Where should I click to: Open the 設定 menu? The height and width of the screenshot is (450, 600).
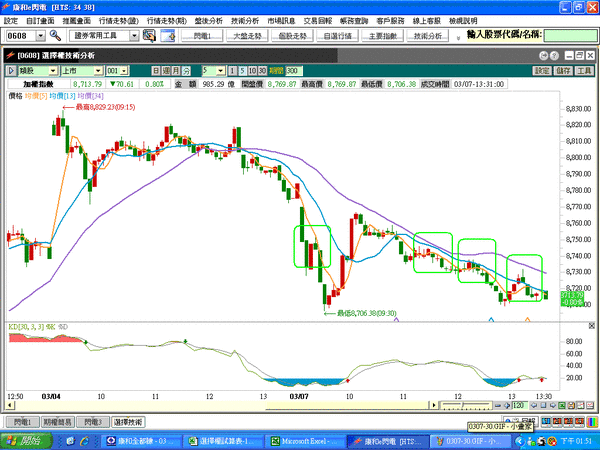11,21
